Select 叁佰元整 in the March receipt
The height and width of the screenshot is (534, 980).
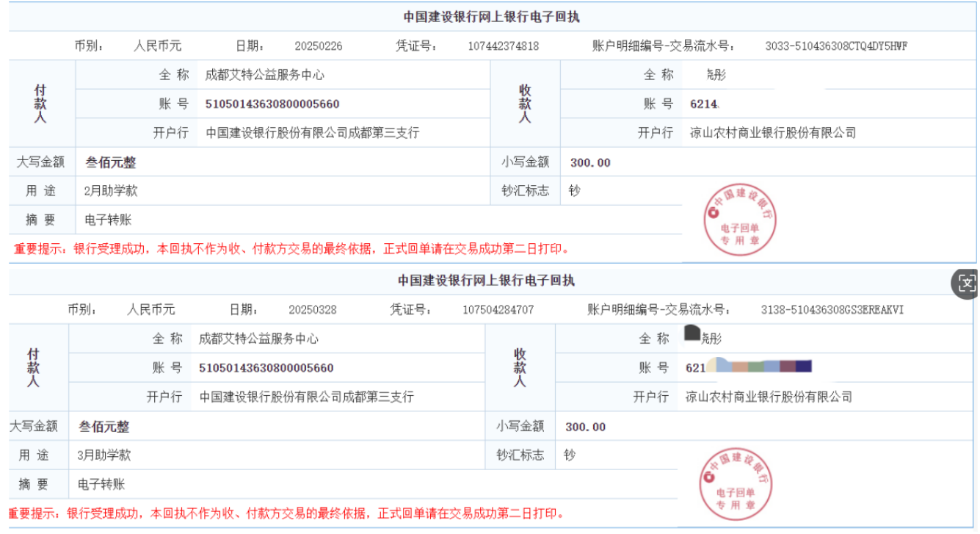tap(104, 427)
